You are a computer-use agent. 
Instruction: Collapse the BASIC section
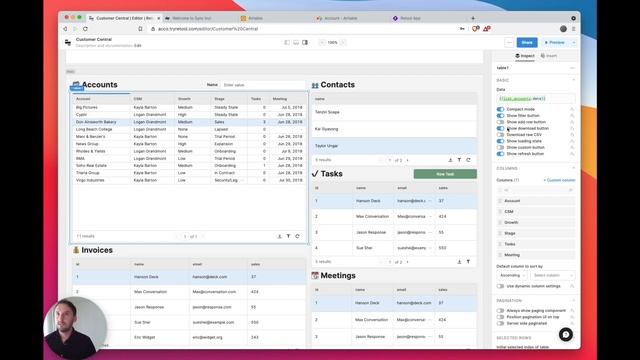573,80
